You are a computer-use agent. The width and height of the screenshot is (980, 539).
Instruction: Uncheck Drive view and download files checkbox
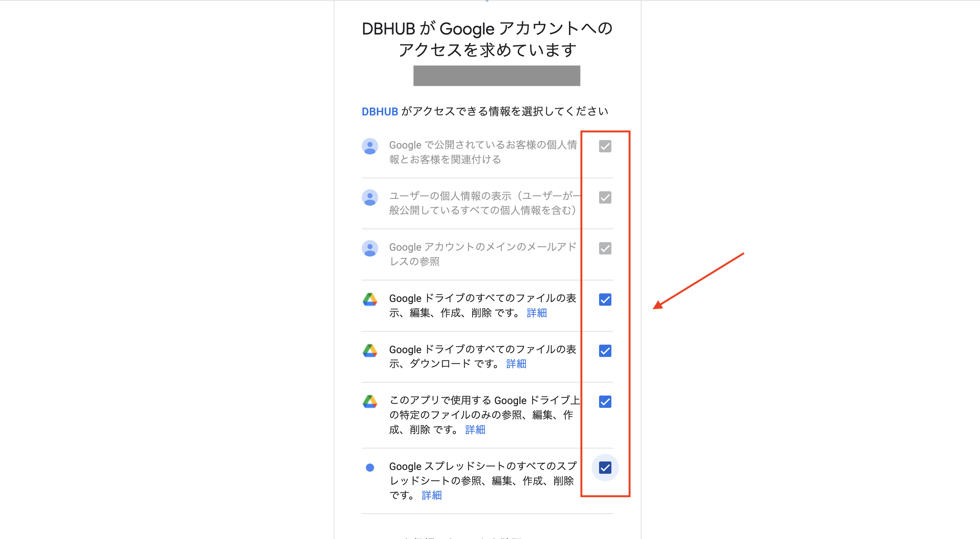click(x=605, y=350)
